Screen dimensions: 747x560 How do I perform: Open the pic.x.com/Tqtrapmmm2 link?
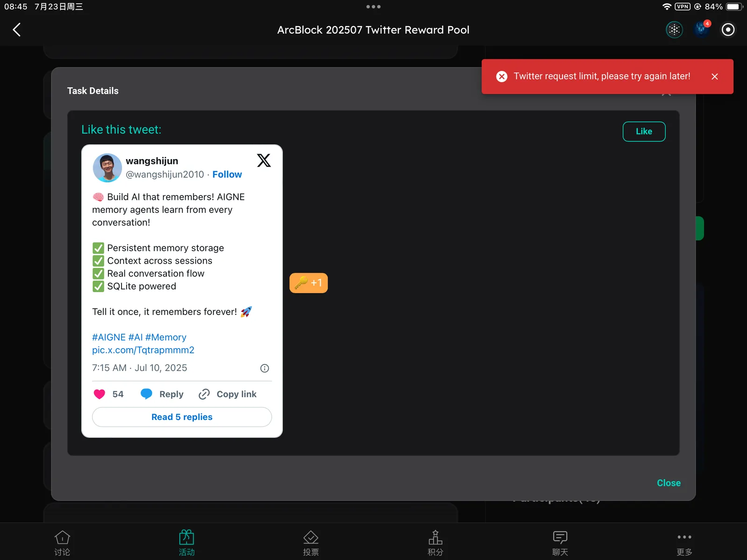click(x=143, y=350)
